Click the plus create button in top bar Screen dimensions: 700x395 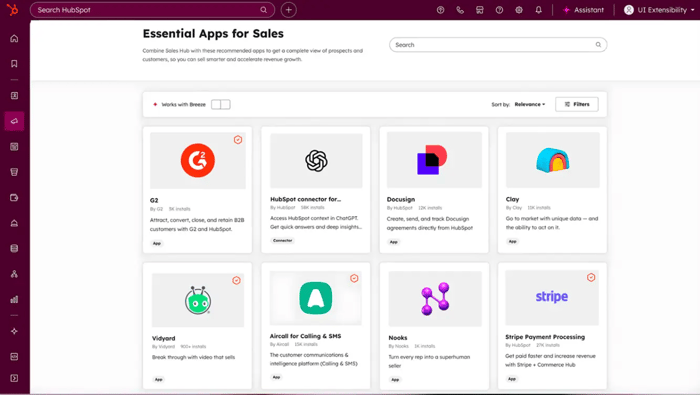pyautogui.click(x=288, y=10)
